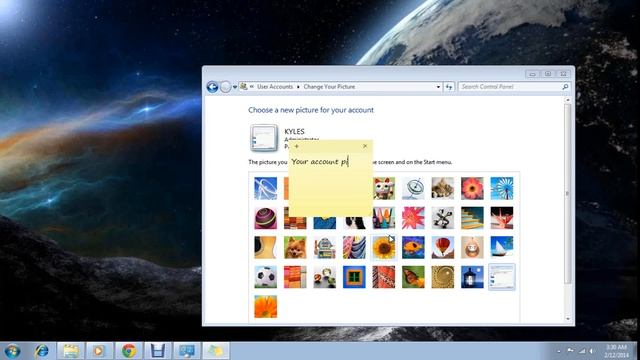Open the recent pages dropdown arrow
The width and height of the screenshot is (640, 360).
[235, 87]
